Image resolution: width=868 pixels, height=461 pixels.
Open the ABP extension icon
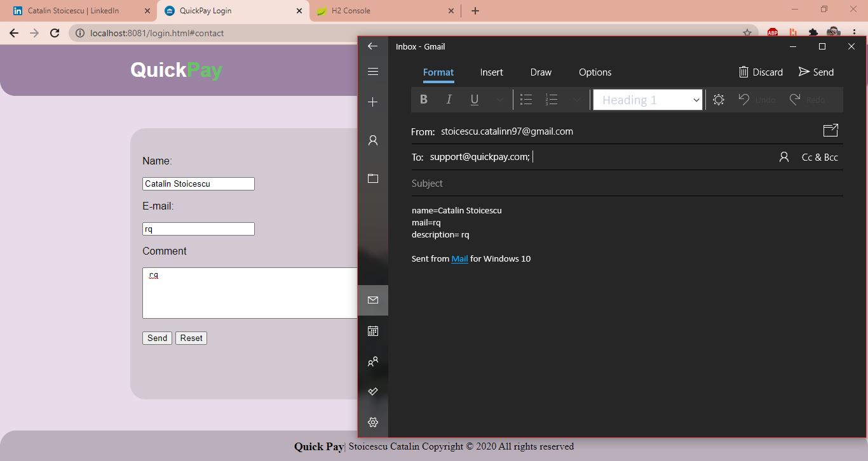pos(773,33)
